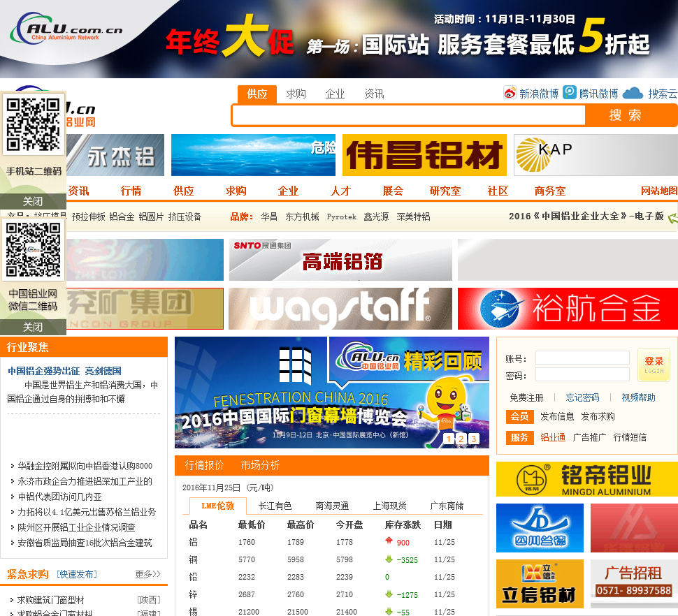Select the 供应 search tab
Viewport: 678px width, 616px height.
[x=257, y=94]
